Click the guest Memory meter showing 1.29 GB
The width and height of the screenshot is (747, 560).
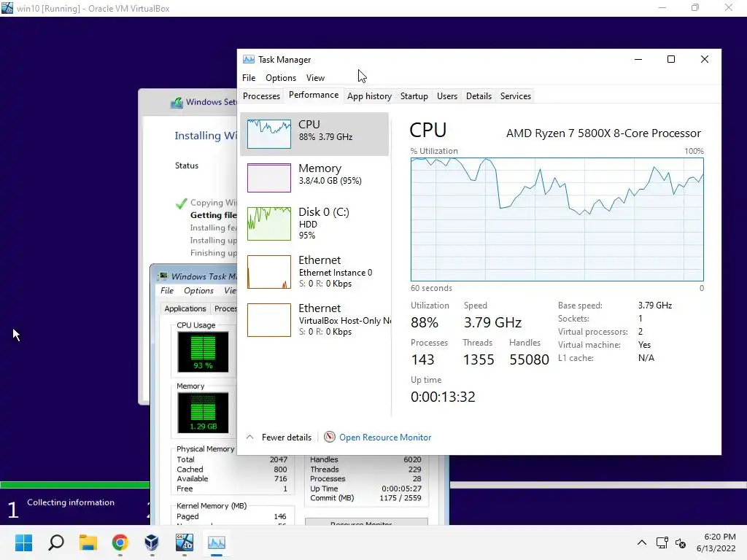(203, 413)
